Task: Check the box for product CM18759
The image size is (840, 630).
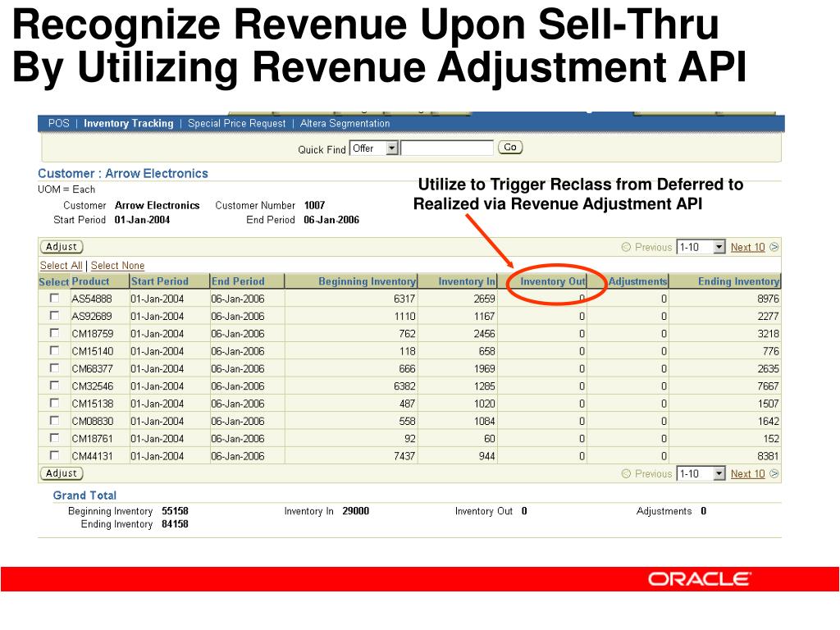Action: point(54,333)
